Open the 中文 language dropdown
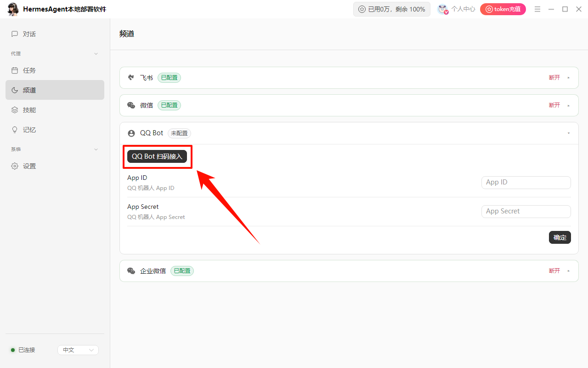Screen dimensions: 588x368 78,350
